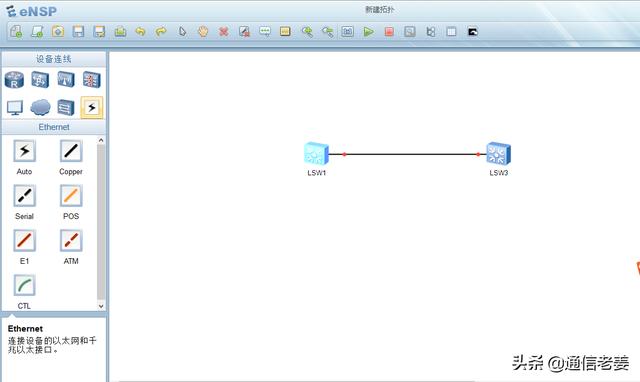Click the bold Ethernet description title
This screenshot has height=382, width=640.
[x=25, y=329]
